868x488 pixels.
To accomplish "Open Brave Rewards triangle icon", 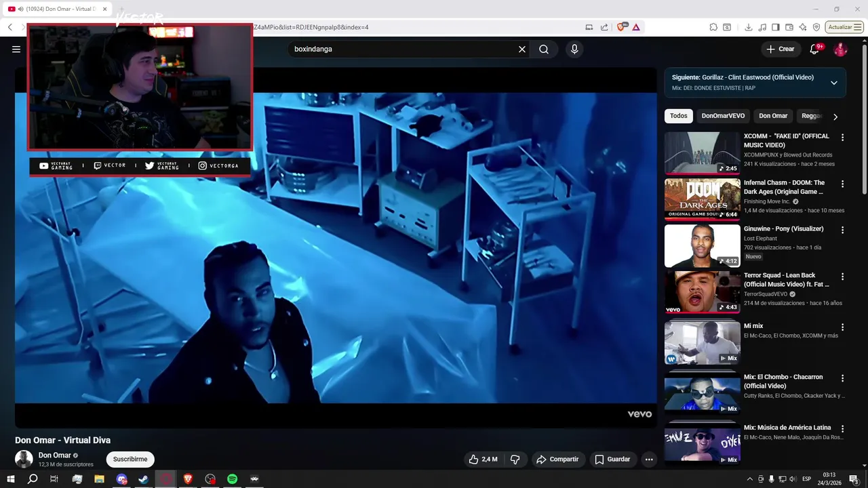I will (636, 27).
